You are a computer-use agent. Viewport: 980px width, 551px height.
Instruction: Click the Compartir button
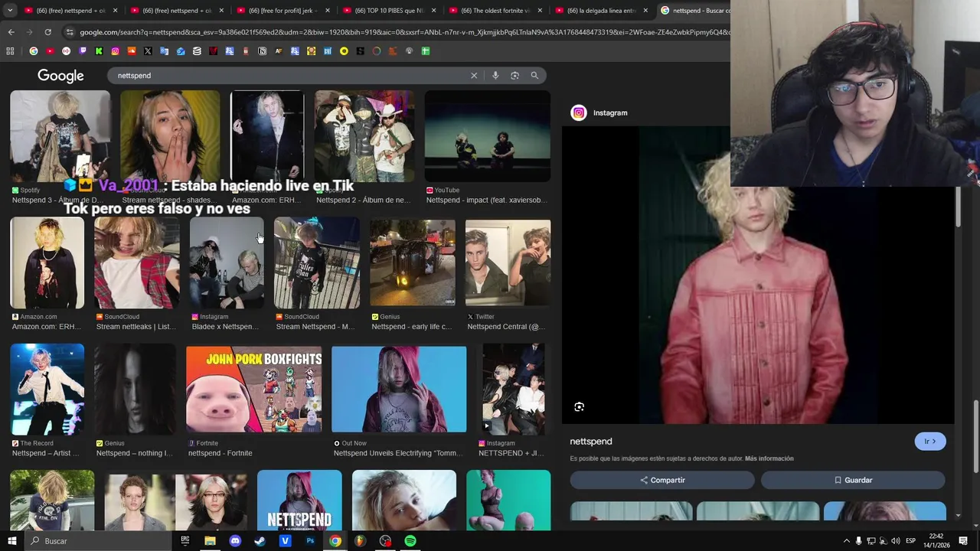click(x=662, y=480)
